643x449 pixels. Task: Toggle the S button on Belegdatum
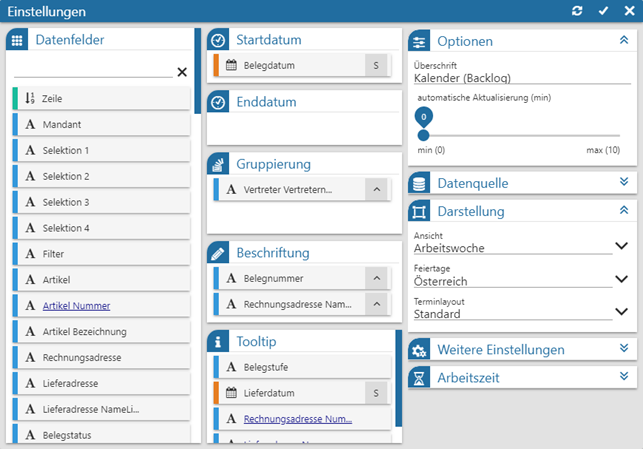(x=376, y=66)
